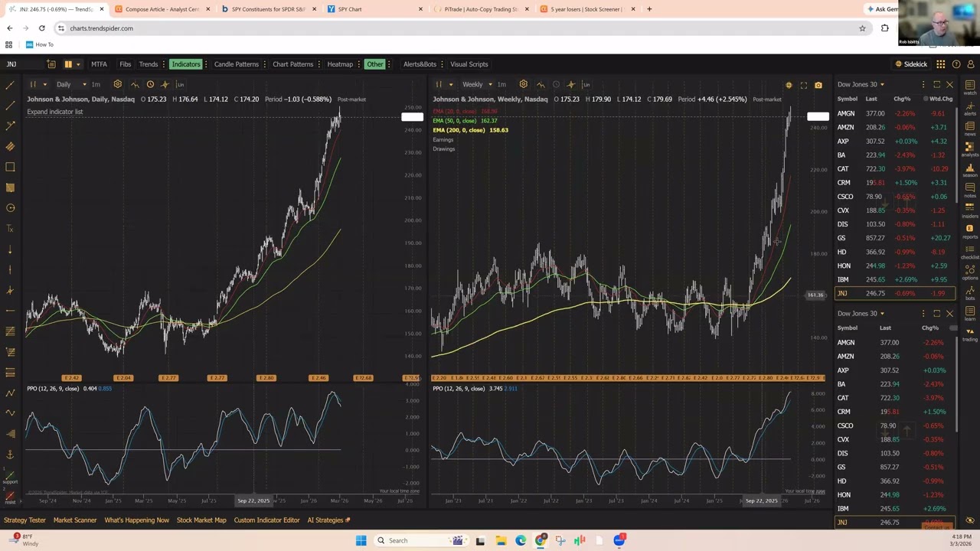Click the Sidekick button
980x551 pixels.
[x=911, y=64]
